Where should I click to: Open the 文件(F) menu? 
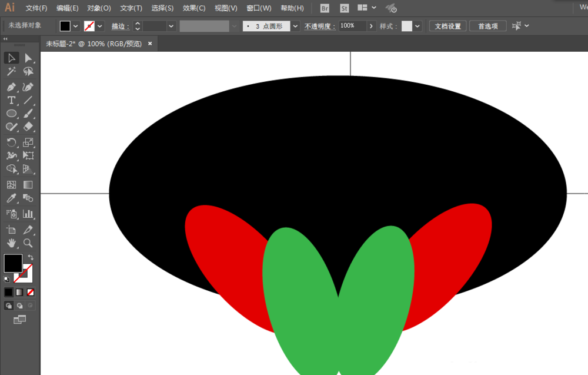[x=36, y=8]
